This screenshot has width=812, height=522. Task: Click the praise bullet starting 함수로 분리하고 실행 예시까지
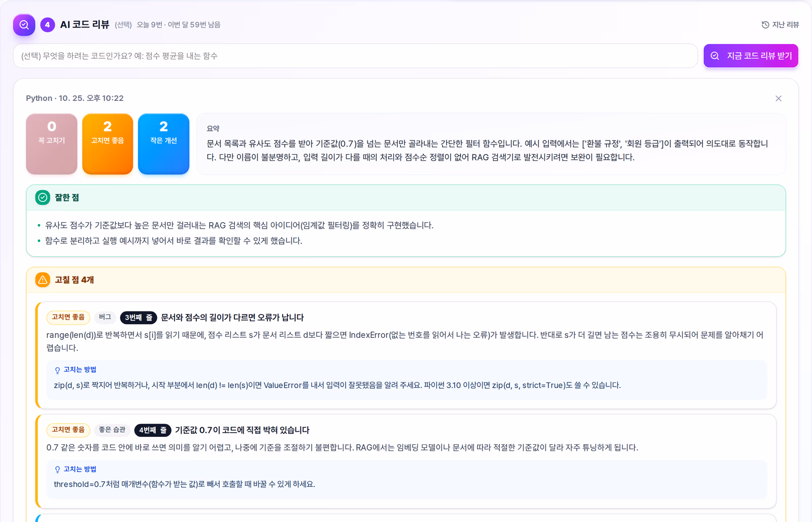174,240
